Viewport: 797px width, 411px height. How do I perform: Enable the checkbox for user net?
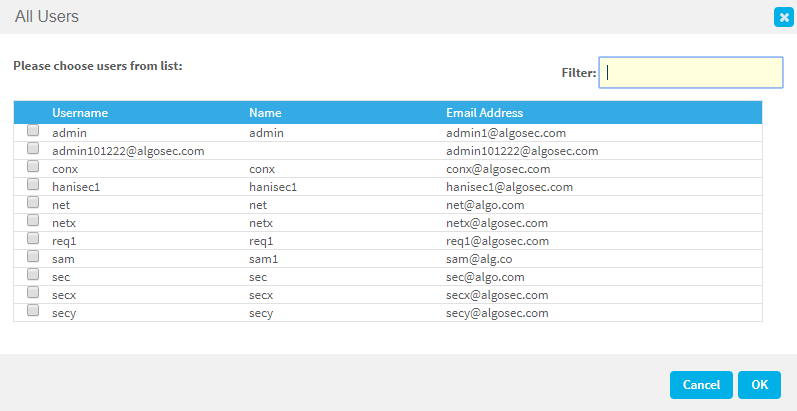[33, 203]
